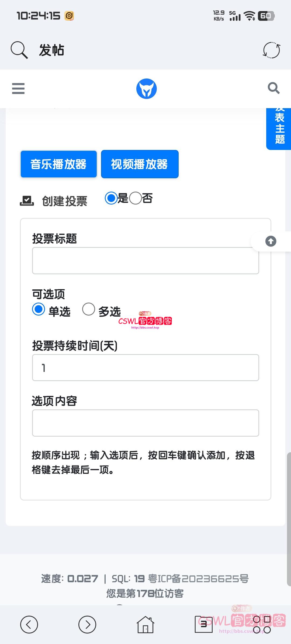Viewport: 291px width, 644px height.
Task: Tap the refresh icon beside 发帖
Action: (x=271, y=50)
